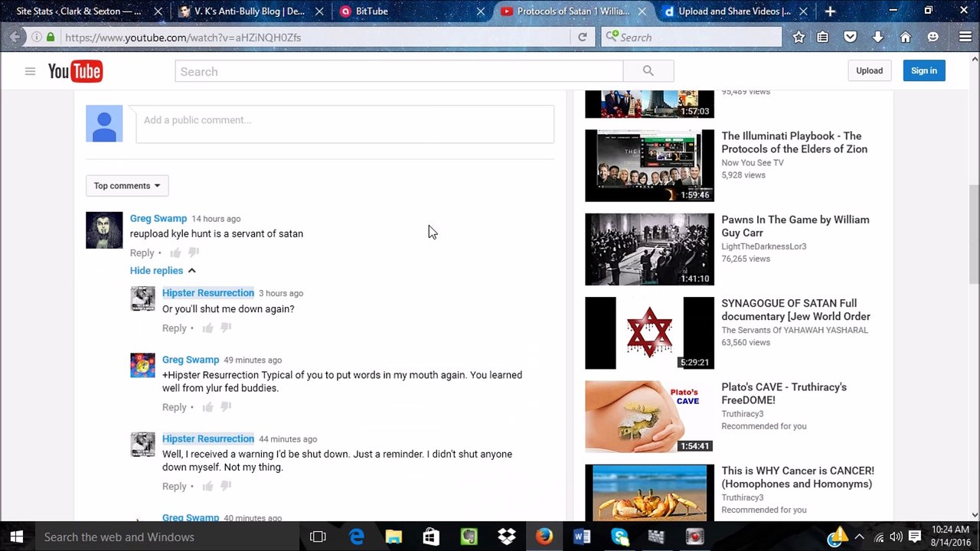Click the site identity lock icon

pos(50,37)
